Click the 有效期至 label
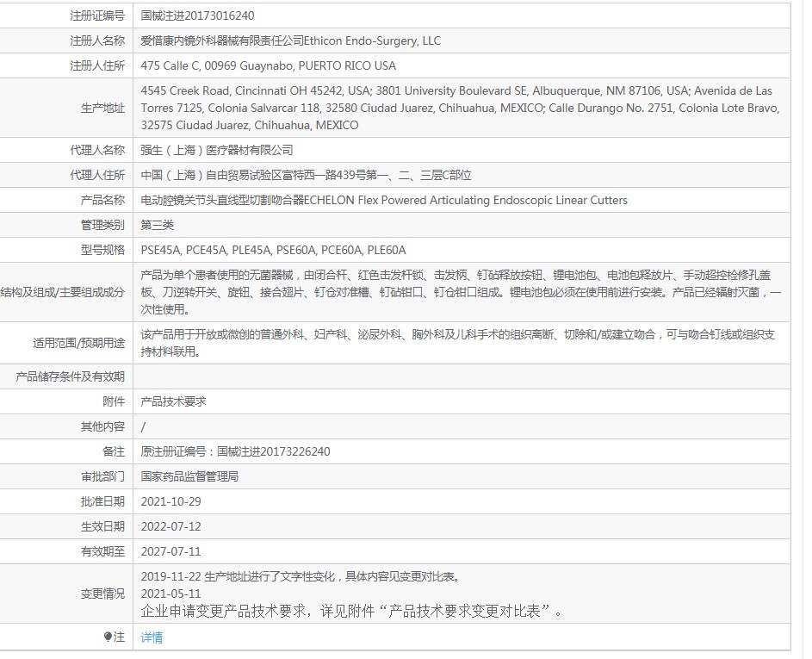Image resolution: width=812 pixels, height=659 pixels. point(102,552)
